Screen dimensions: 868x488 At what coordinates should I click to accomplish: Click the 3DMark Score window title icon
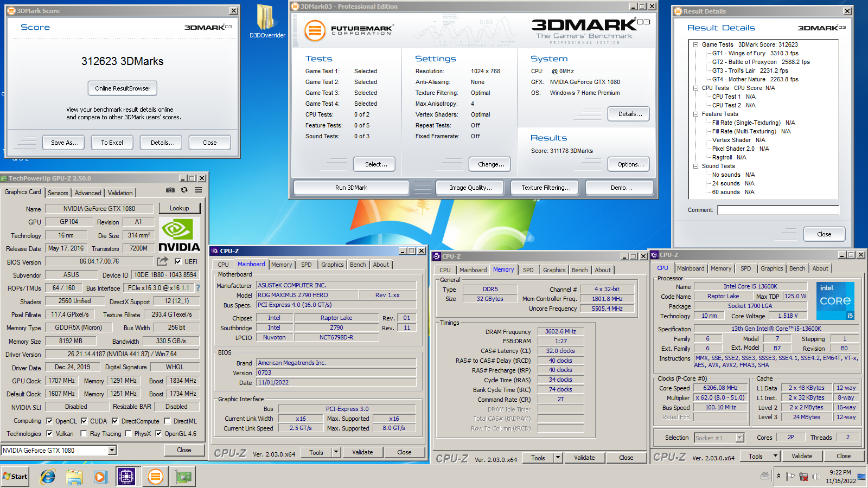pos(11,10)
